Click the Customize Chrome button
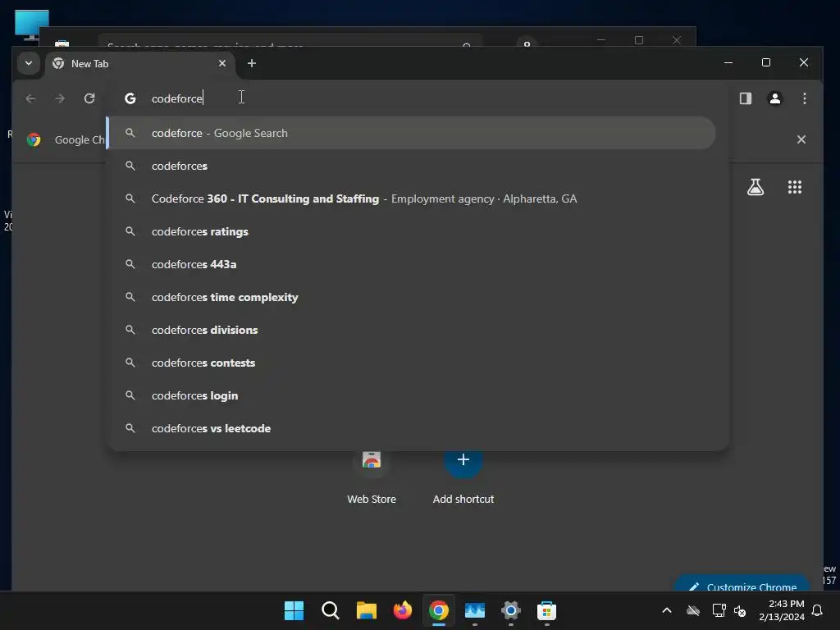 (742, 584)
